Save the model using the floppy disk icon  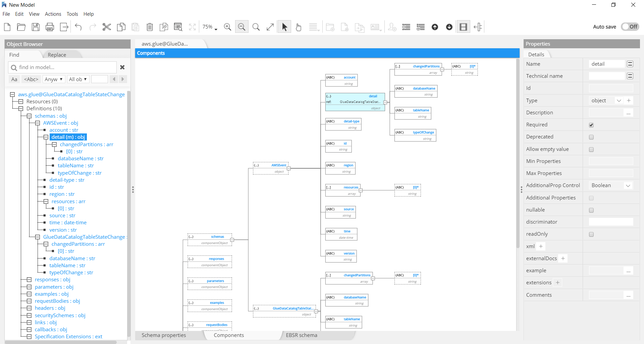36,27
